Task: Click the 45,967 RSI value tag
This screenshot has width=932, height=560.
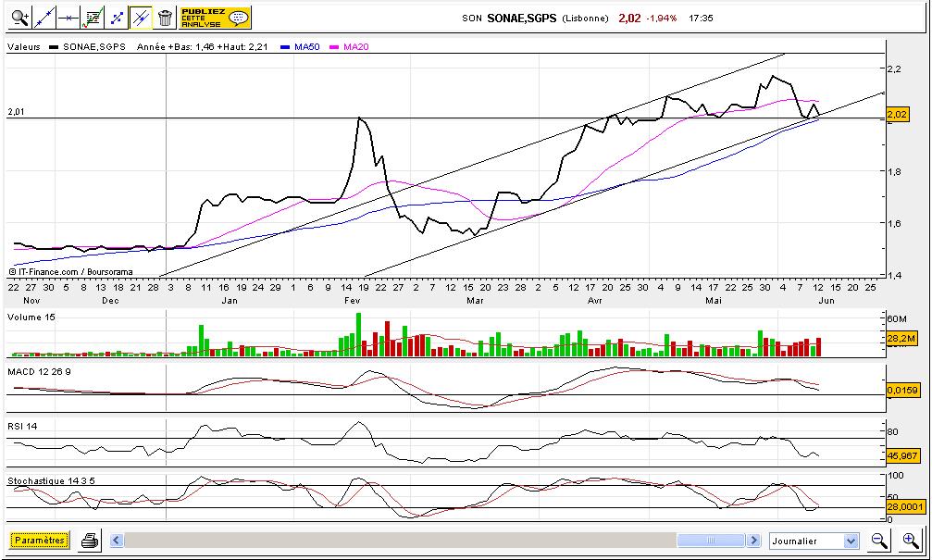Action: click(x=902, y=456)
